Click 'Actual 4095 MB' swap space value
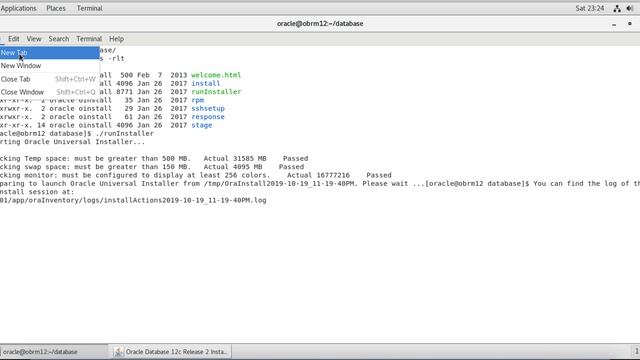 [233, 167]
